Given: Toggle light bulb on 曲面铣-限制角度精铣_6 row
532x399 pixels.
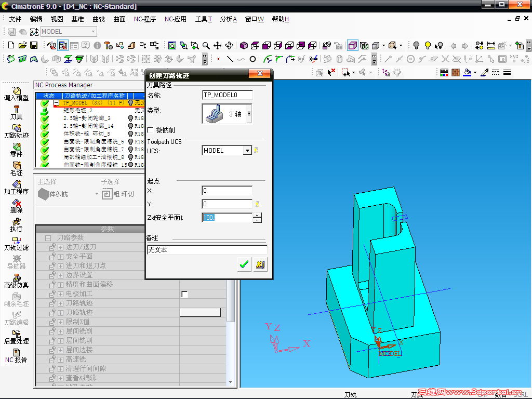Looking at the screenshot, I should pyautogui.click(x=130, y=141).
